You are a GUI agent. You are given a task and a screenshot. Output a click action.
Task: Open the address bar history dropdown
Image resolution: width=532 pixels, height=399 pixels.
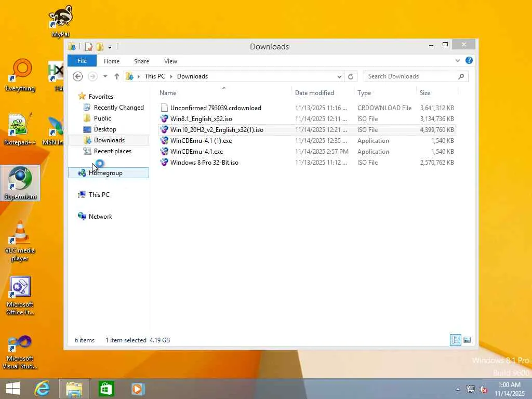(339, 77)
